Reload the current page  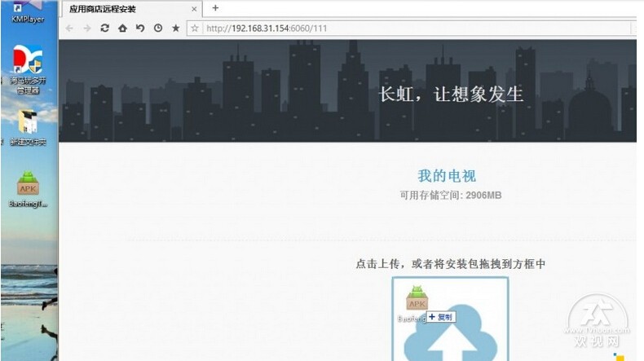(104, 28)
